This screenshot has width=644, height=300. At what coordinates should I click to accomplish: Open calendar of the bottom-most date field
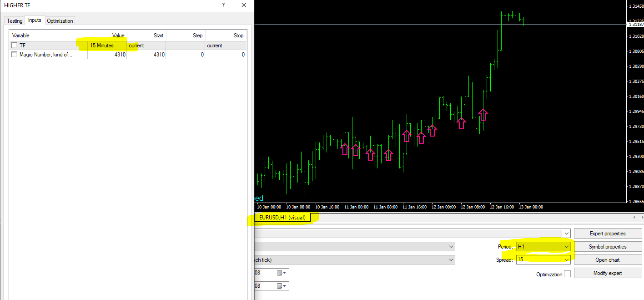pyautogui.click(x=282, y=286)
